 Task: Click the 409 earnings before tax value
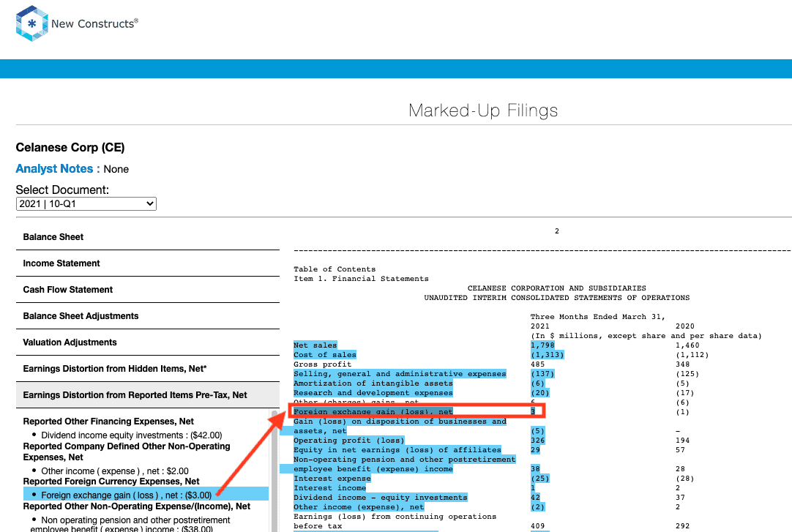tap(537, 526)
